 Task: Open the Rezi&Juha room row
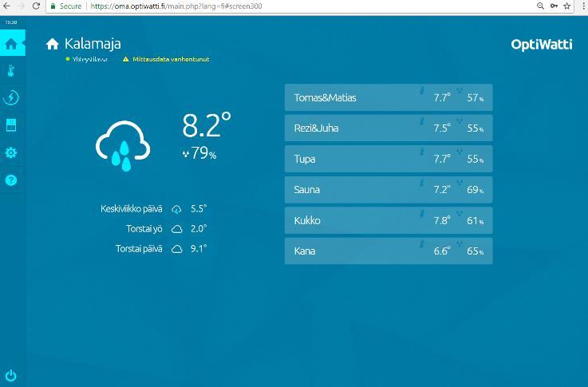389,128
